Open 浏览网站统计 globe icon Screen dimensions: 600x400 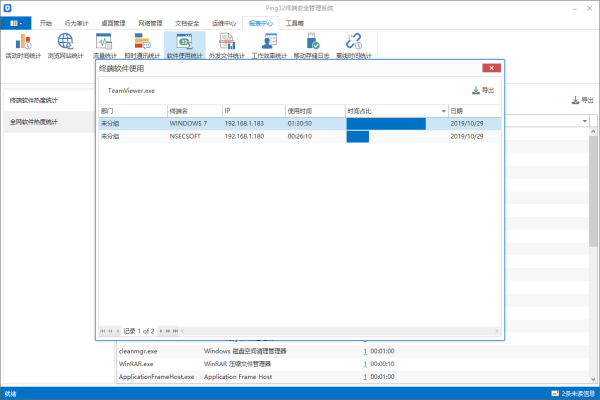pos(66,45)
